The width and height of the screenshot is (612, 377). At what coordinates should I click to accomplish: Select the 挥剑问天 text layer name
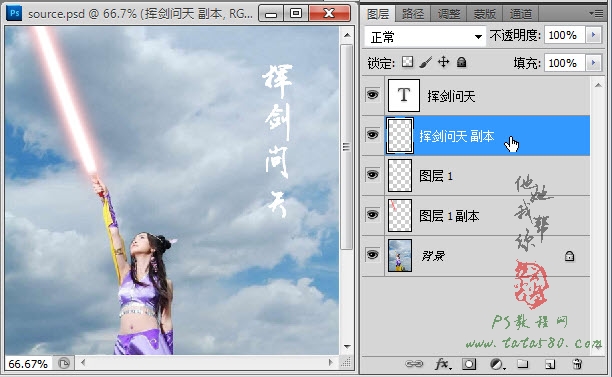(x=451, y=96)
